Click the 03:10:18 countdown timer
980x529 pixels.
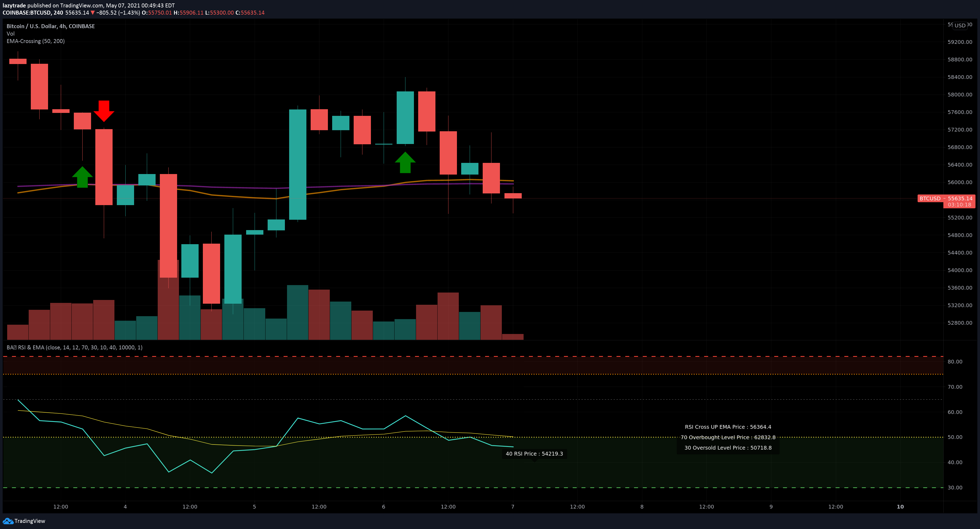click(959, 205)
